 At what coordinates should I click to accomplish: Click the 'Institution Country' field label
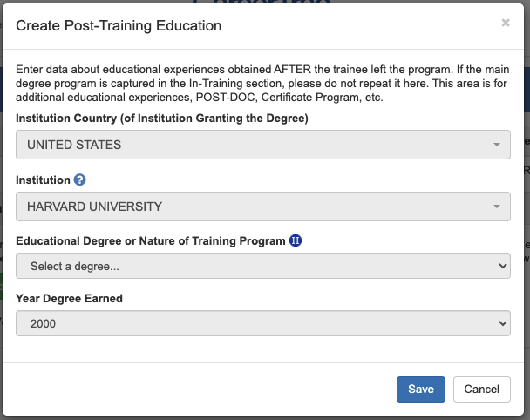point(162,118)
